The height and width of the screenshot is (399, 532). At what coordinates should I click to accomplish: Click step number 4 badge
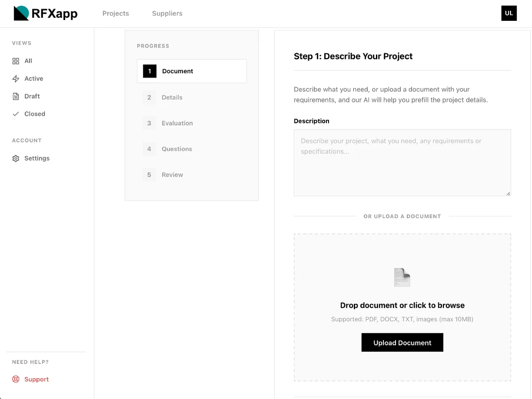tap(149, 149)
